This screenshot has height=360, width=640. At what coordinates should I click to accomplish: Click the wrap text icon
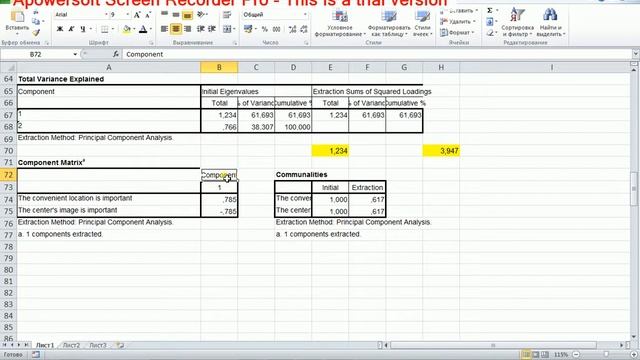click(x=227, y=15)
